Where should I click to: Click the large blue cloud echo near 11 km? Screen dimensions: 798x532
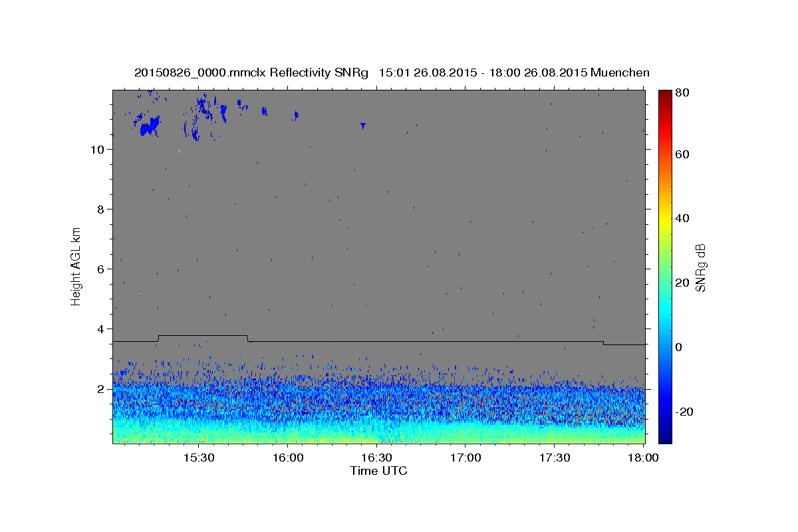click(x=148, y=126)
